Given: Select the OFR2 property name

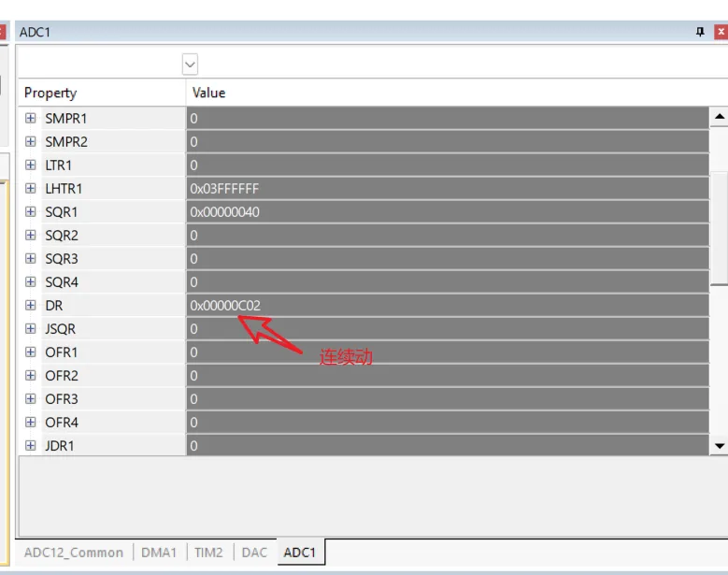Looking at the screenshot, I should [x=62, y=375].
